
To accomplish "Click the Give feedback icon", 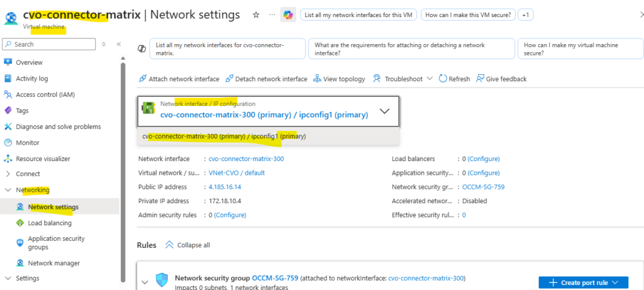I will point(480,79).
